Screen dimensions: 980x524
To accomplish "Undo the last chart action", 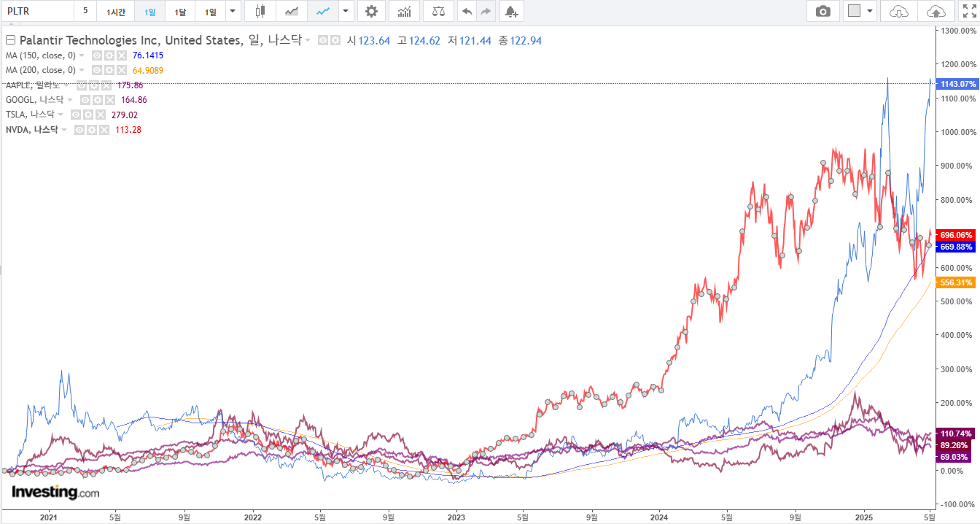I will coord(467,11).
